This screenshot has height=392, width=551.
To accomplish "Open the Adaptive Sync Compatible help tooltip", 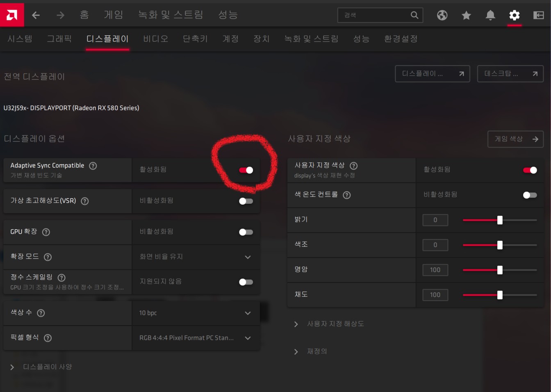I will (x=93, y=166).
